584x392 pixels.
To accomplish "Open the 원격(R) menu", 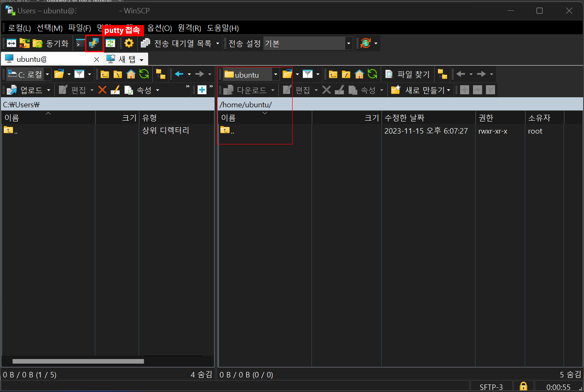I will (x=190, y=28).
